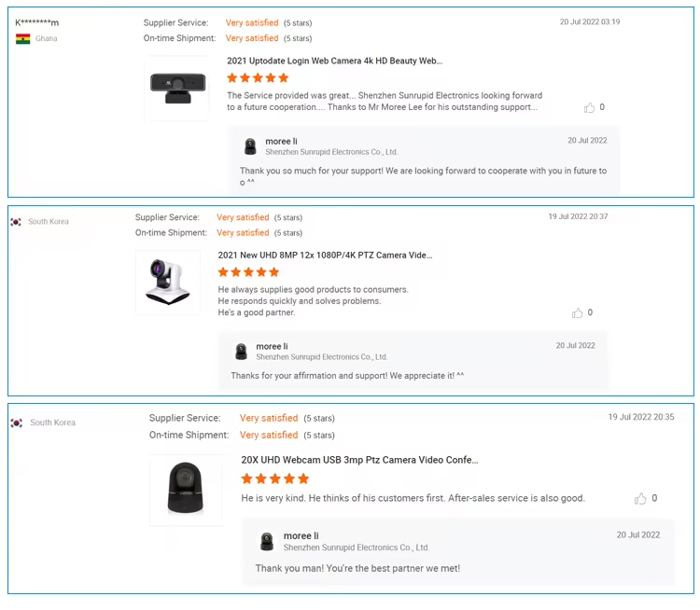Click the five-star rating on 20X Webcam review
The height and width of the screenshot is (610, 700).
pyautogui.click(x=274, y=478)
